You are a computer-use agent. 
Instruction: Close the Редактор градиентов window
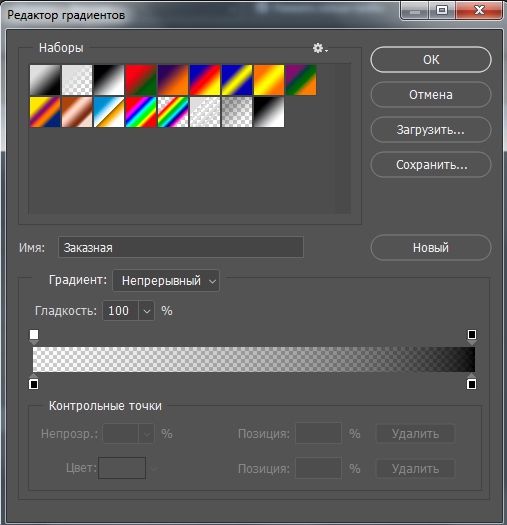pyautogui.click(x=479, y=10)
